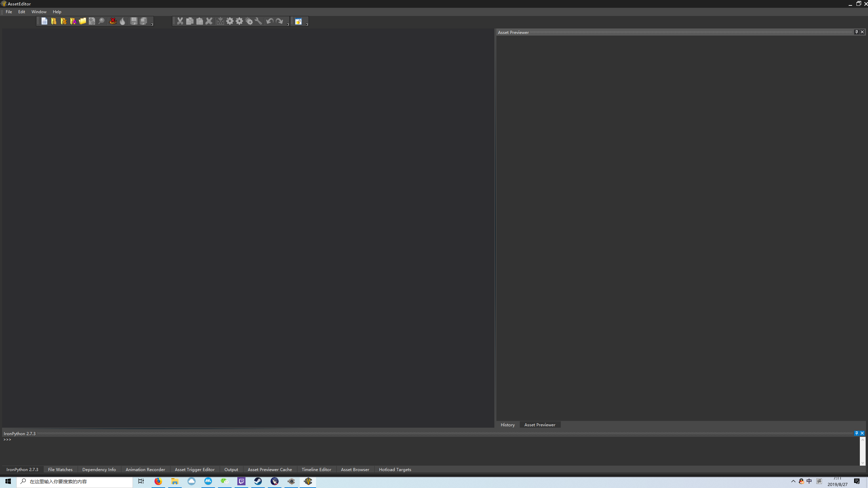Click the Redo arrow icon

[279, 21]
